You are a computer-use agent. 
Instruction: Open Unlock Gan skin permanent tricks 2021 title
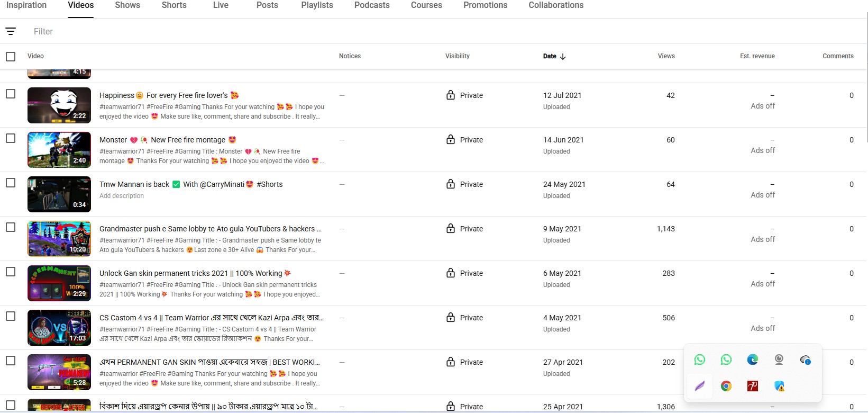point(195,273)
